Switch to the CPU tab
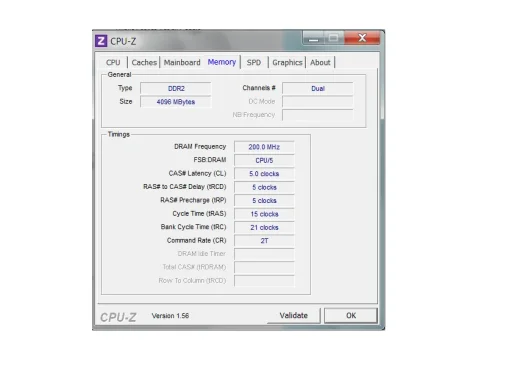Image resolution: width=512 pixels, height=384 pixels. pos(113,62)
